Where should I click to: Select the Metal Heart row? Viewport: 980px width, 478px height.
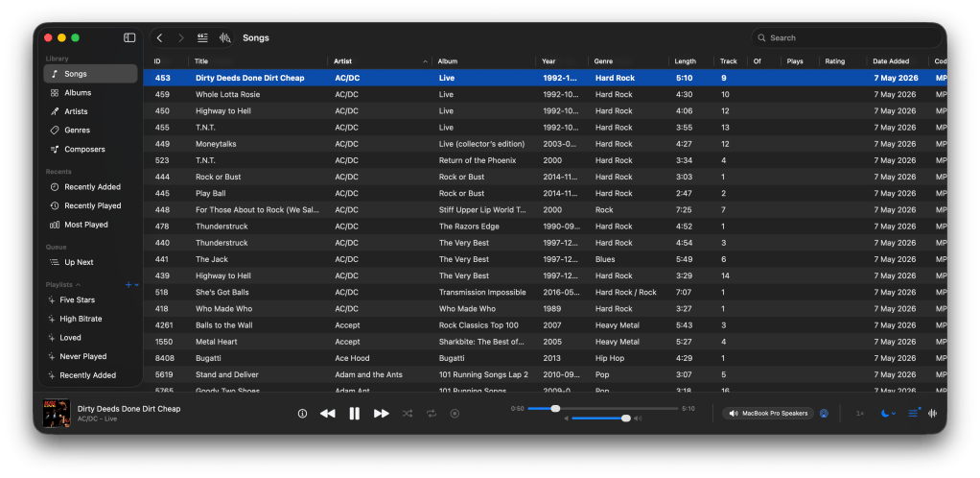point(545,342)
